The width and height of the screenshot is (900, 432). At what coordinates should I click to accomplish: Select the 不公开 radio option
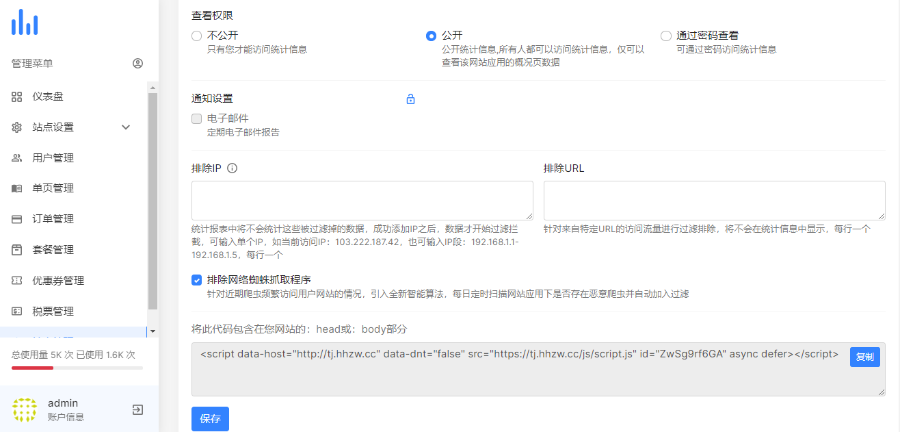coord(197,36)
